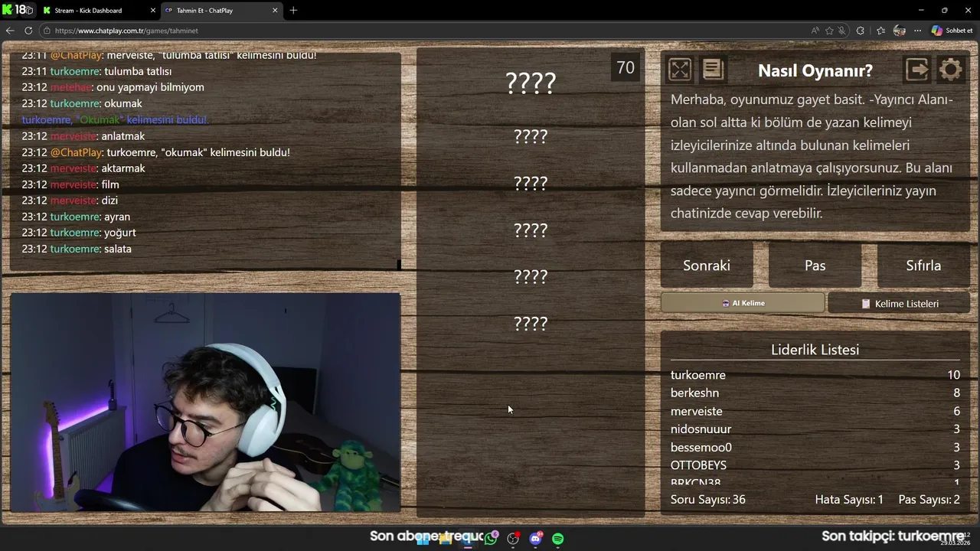The height and width of the screenshot is (551, 980).
Task: Click chat message merveiste: dizi
Action: pyautogui.click(x=70, y=201)
